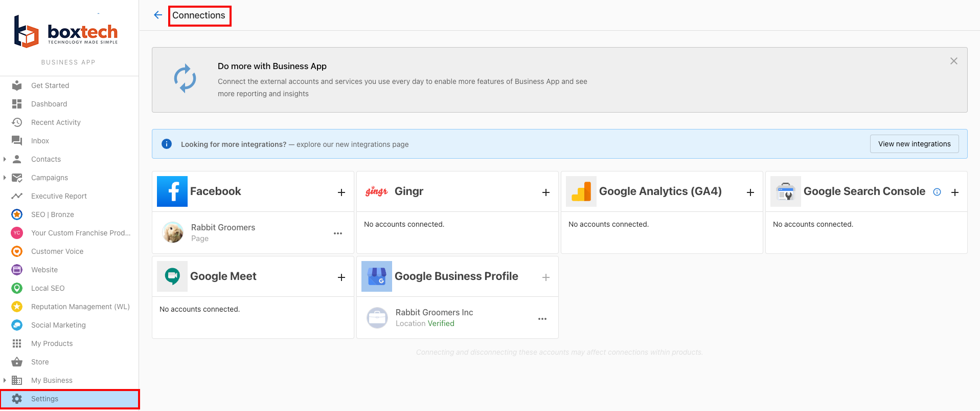Click the Rabbit Groomers profile thumbnail
The width and height of the screenshot is (980, 411).
[x=173, y=232]
